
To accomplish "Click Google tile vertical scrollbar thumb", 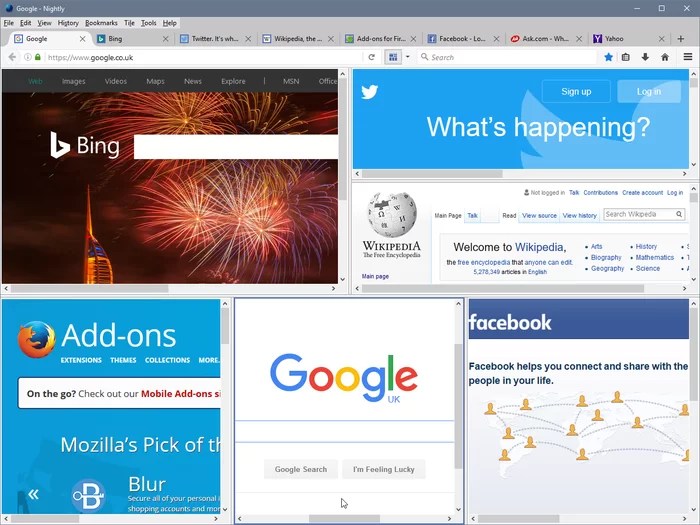I will 458,406.
